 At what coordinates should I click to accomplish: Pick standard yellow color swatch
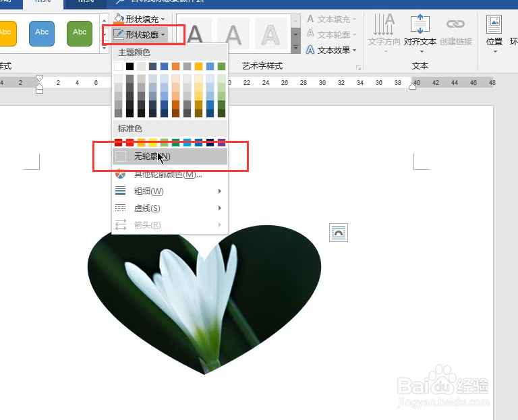coord(152,143)
